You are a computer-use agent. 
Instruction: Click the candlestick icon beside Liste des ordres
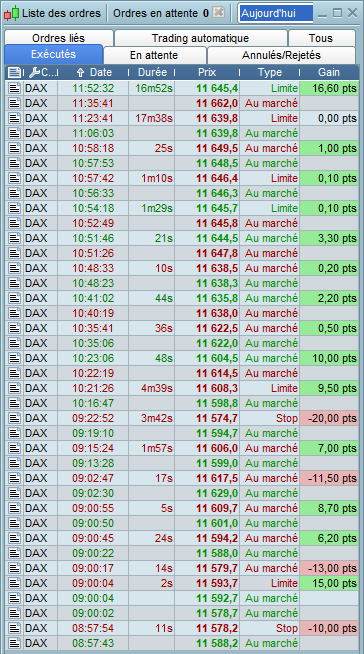coord(12,13)
